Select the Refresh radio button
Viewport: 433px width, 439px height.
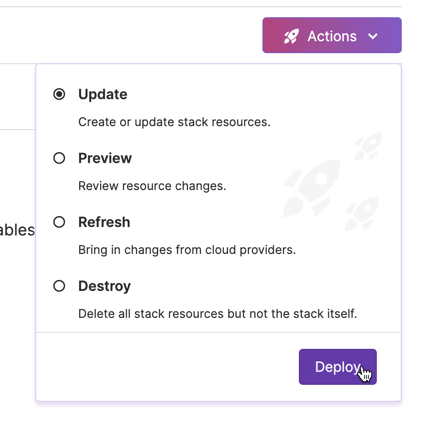(59, 222)
